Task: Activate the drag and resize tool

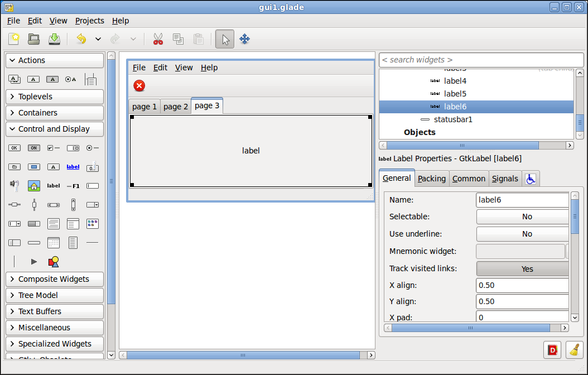Action: click(244, 39)
